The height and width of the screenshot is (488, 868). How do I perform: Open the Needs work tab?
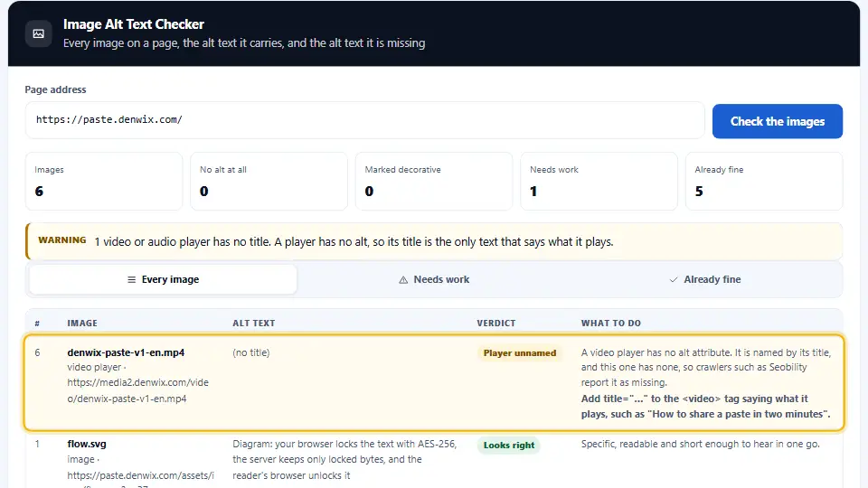(434, 279)
